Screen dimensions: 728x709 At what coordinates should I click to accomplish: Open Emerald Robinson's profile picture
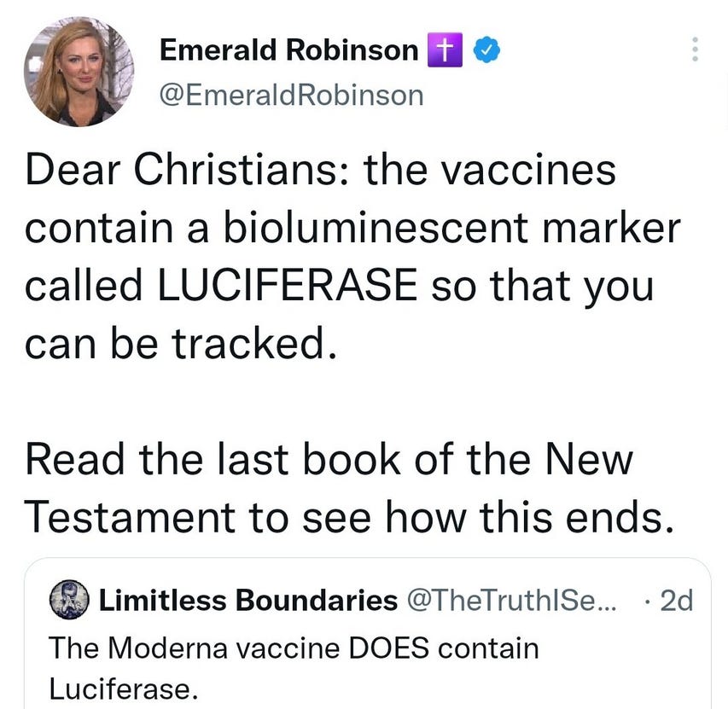point(79,73)
